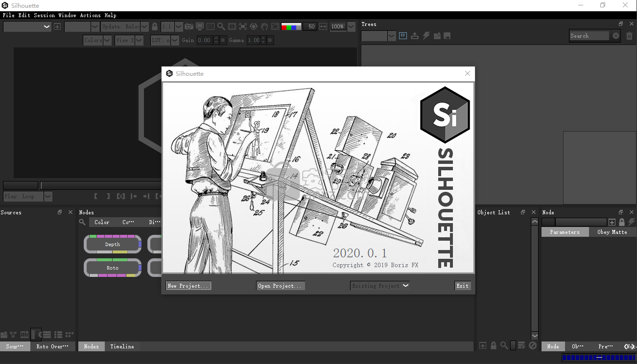Close the Silhouette splash dialog
Image resolution: width=637 pixels, height=364 pixels.
[468, 73]
